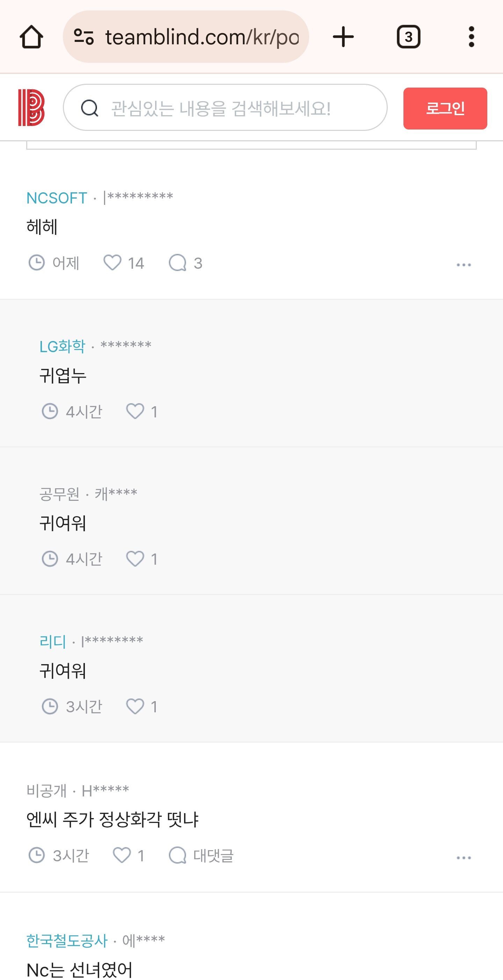This screenshot has width=503, height=980.
Task: Open the 한국철도공사 company link
Action: coord(67,941)
